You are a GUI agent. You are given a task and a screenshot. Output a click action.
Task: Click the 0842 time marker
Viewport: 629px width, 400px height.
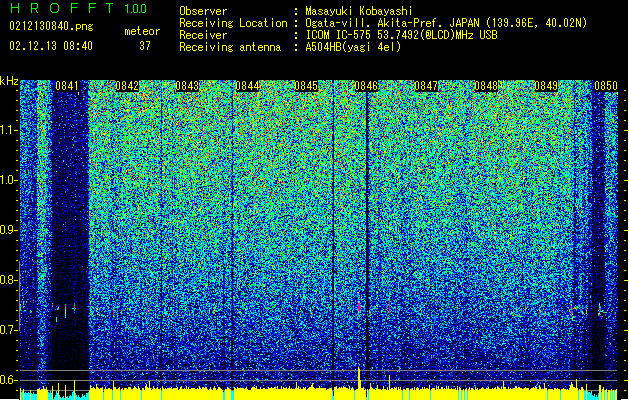(127, 86)
